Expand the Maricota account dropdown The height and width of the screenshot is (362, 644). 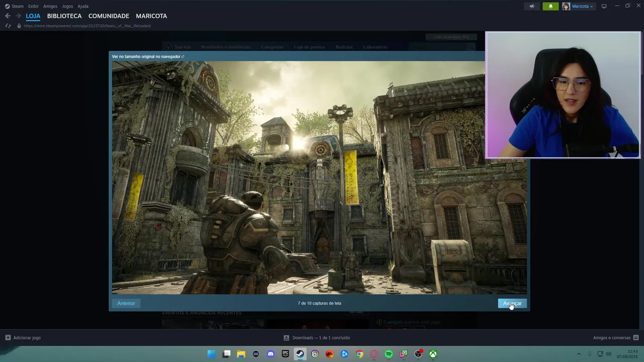coord(592,7)
